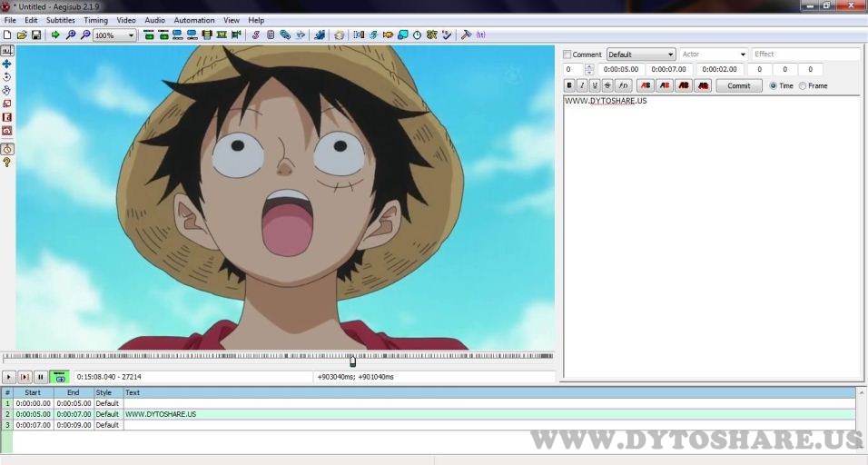
Task: Click the visual typesetting help icon
Action: tap(7, 163)
